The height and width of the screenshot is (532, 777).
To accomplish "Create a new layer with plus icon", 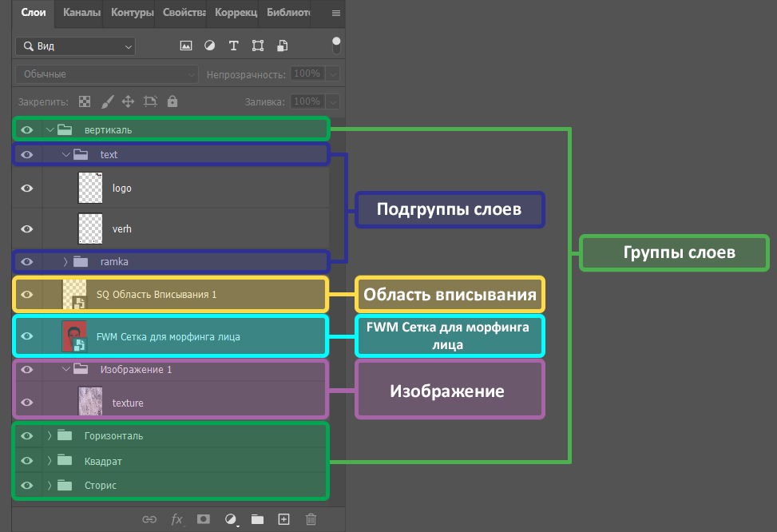I will [x=283, y=519].
